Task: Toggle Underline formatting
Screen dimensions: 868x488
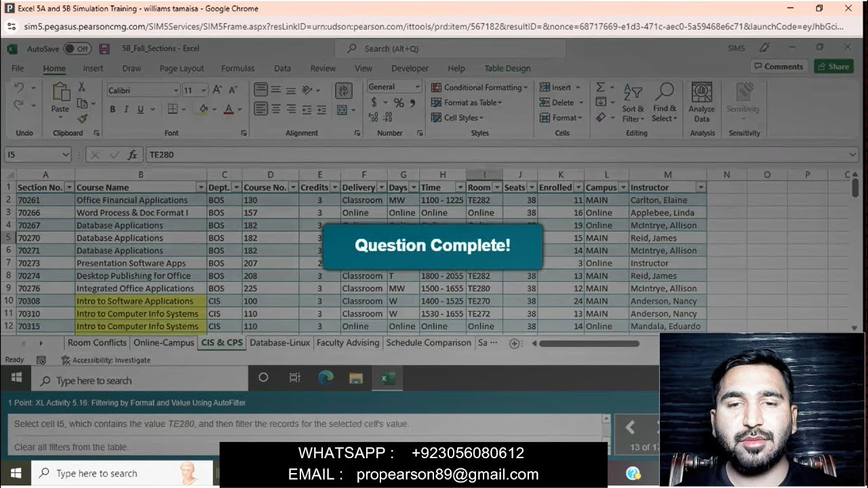Action: [x=140, y=109]
